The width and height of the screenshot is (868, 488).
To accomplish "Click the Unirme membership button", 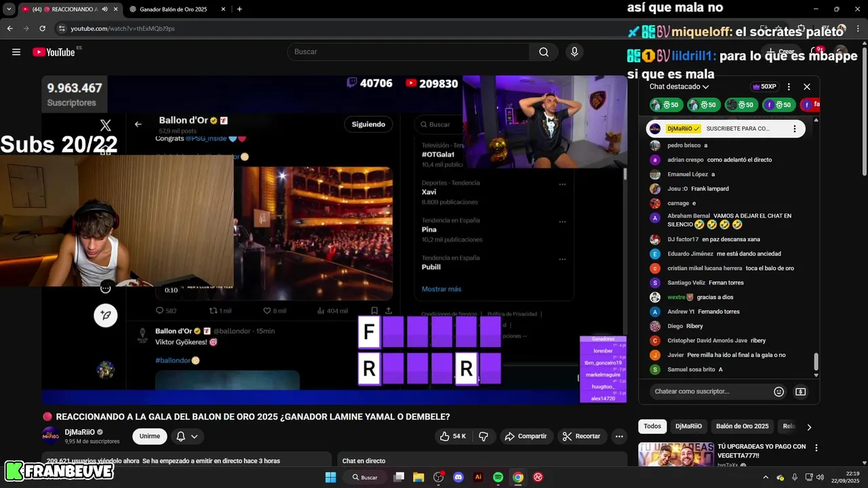I will tap(150, 436).
